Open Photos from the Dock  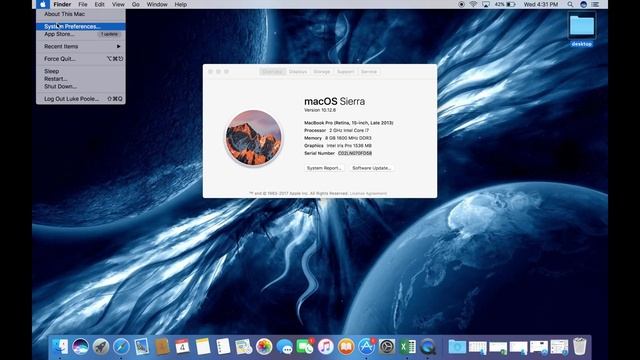coord(264,347)
